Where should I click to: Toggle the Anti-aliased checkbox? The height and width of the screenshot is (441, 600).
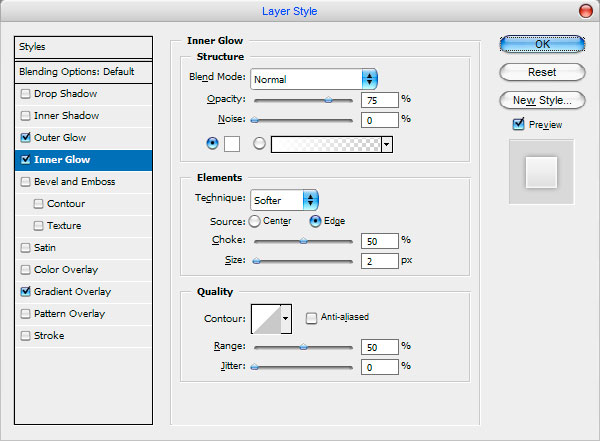(312, 318)
